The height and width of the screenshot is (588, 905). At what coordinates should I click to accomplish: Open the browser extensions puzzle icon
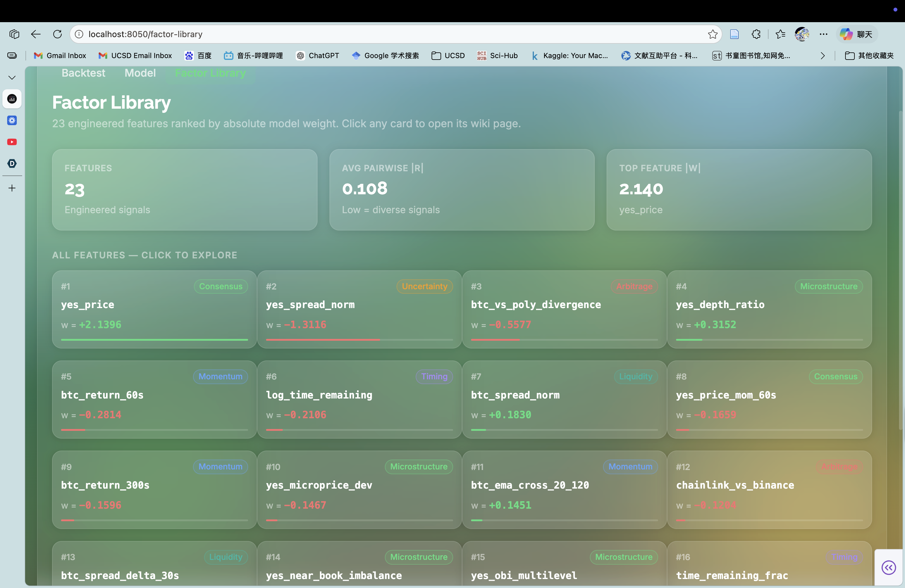tap(756, 34)
